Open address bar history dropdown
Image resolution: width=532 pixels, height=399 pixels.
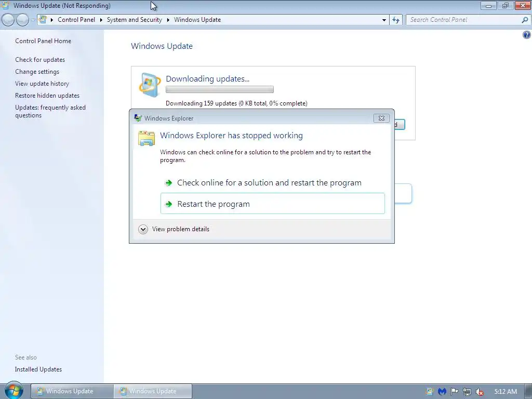[384, 20]
